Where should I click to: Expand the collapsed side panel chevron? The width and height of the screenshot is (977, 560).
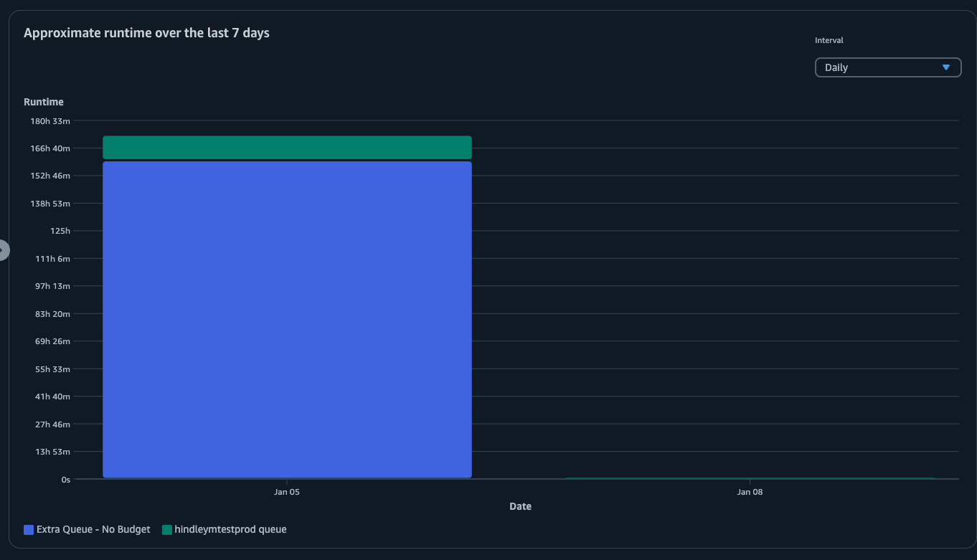[x=4, y=250]
